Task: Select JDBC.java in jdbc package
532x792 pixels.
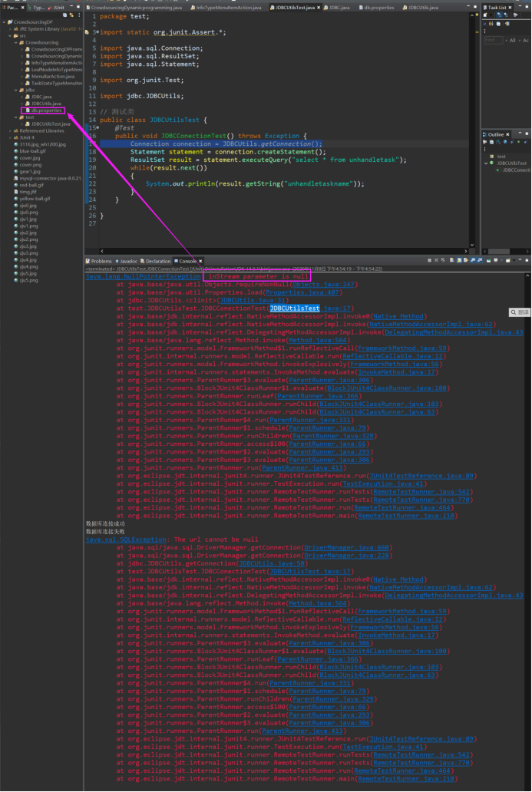Action: [39, 97]
